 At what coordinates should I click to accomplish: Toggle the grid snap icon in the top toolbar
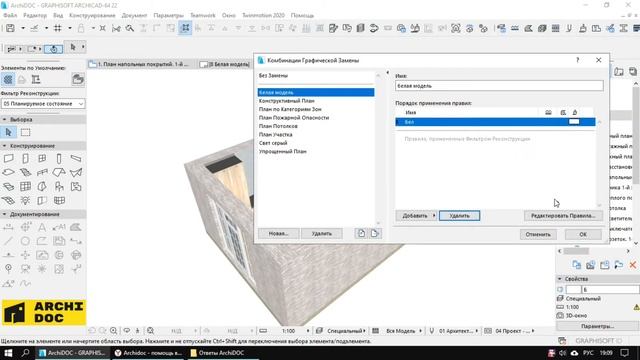(x=58, y=28)
